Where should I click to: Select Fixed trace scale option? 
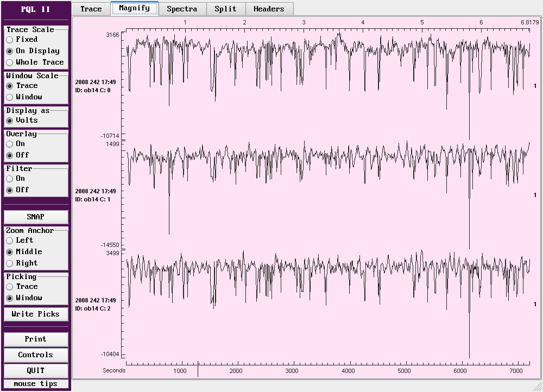pyautogui.click(x=10, y=40)
